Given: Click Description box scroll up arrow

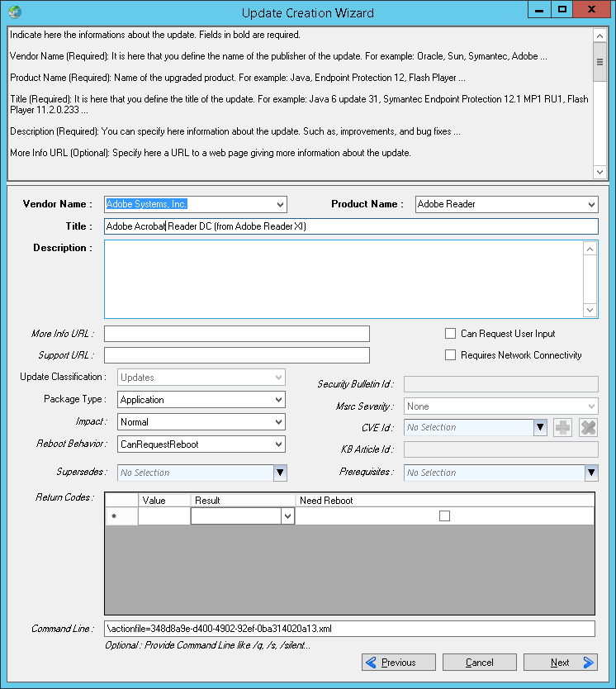Looking at the screenshot, I should pos(590,249).
